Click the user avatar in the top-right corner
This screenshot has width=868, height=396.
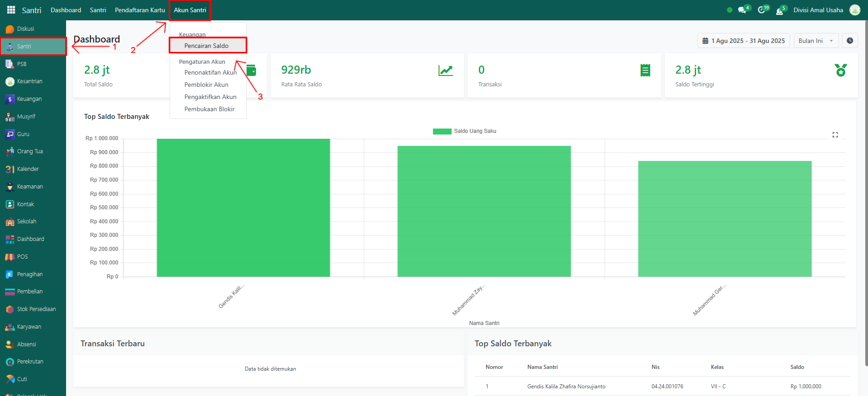(x=854, y=10)
